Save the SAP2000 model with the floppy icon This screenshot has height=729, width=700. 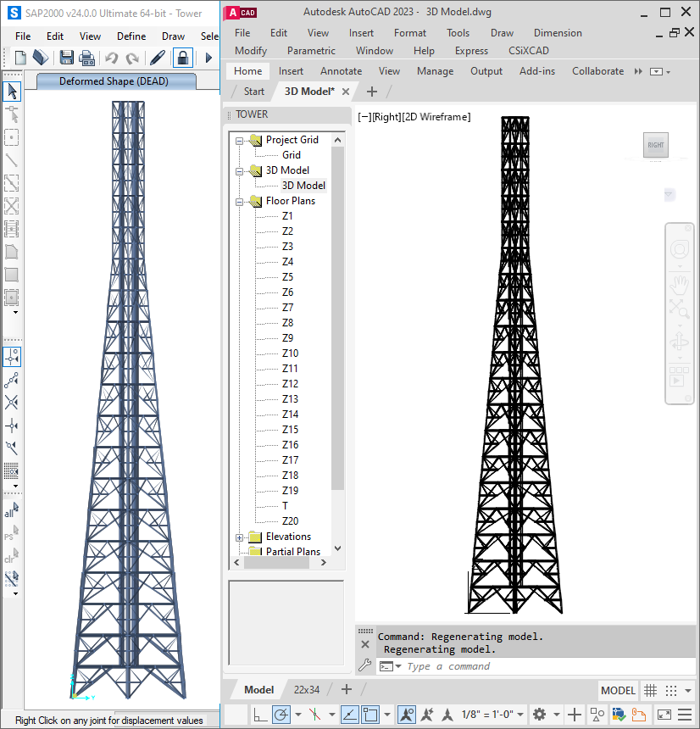click(x=66, y=58)
